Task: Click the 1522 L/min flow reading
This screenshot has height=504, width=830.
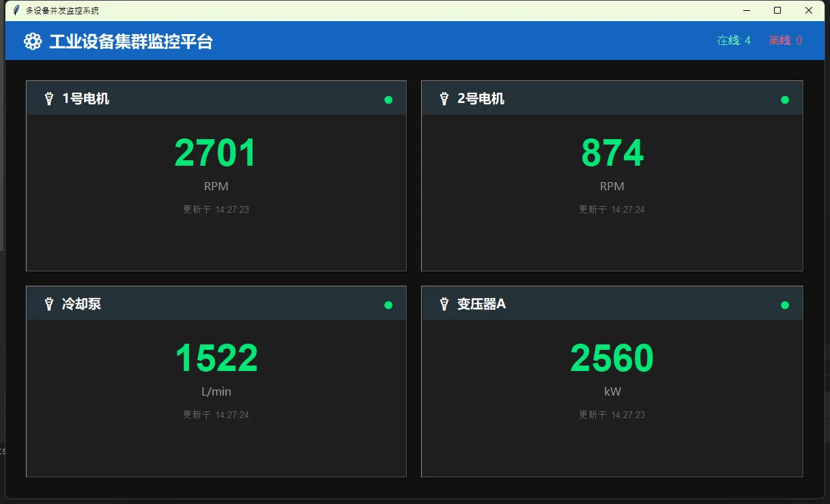Action: pos(216,358)
